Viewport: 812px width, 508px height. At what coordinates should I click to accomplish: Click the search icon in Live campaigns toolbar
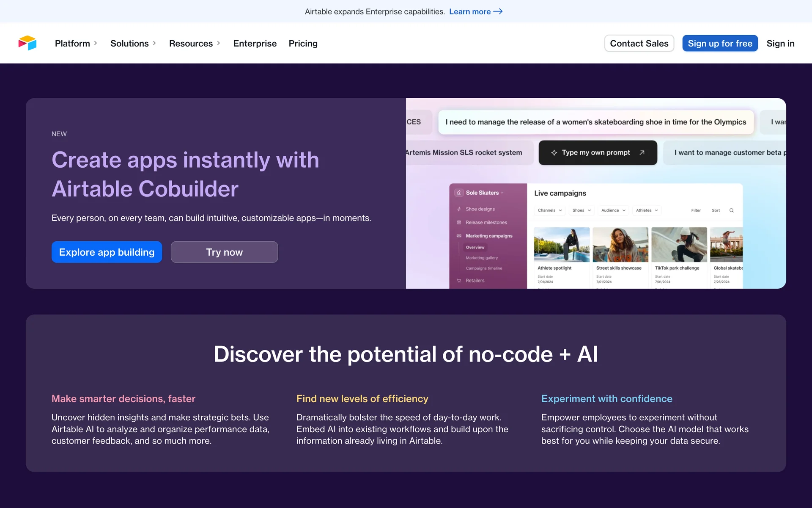731,210
